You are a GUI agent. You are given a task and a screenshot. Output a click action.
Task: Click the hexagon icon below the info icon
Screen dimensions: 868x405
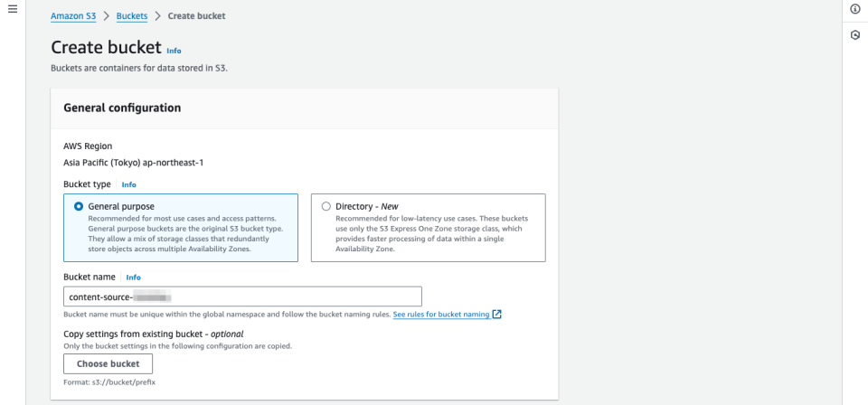pyautogui.click(x=854, y=35)
